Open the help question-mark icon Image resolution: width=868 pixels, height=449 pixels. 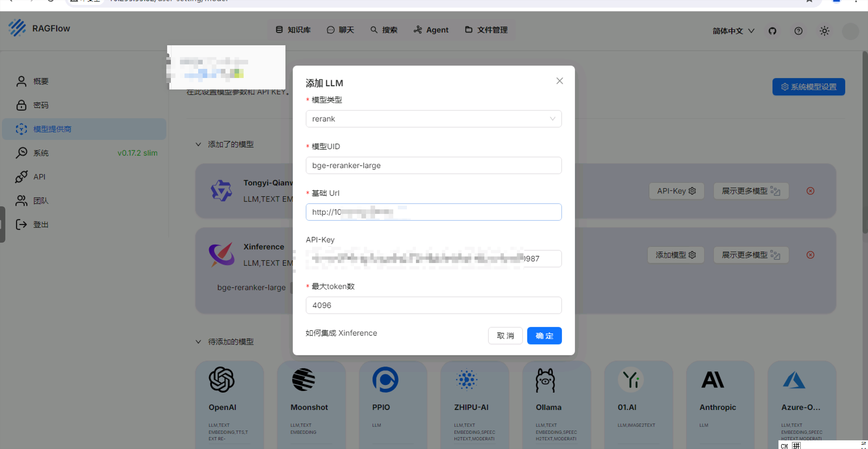(798, 31)
